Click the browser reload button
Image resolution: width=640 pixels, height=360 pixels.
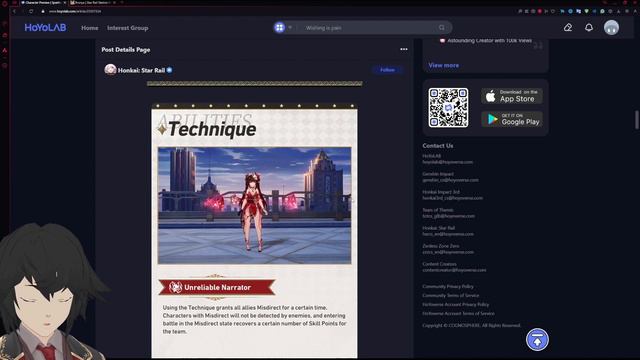click(31, 11)
